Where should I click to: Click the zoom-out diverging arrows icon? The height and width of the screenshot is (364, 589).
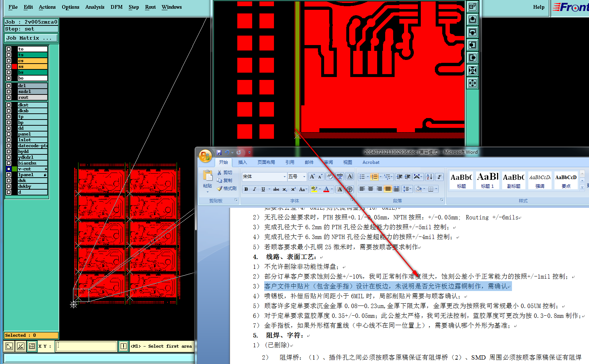pyautogui.click(x=472, y=83)
